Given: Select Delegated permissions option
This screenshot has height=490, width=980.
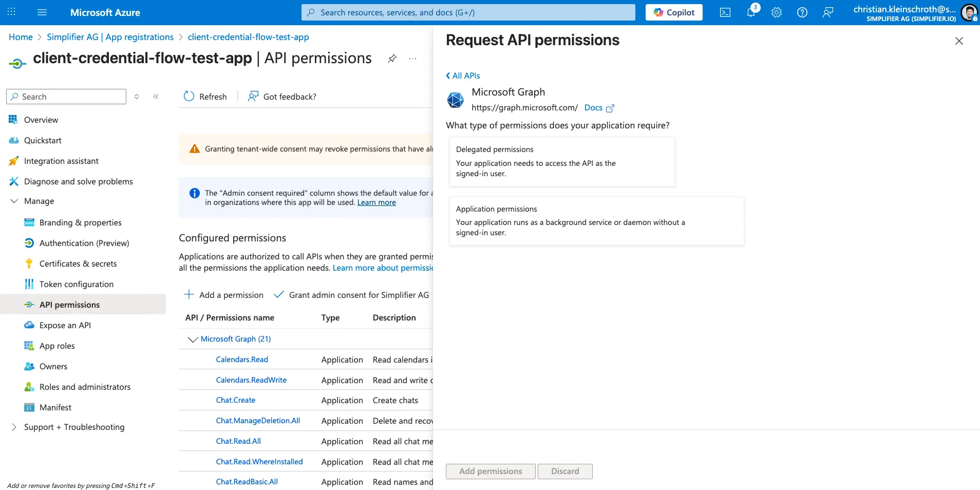Looking at the screenshot, I should (561, 161).
